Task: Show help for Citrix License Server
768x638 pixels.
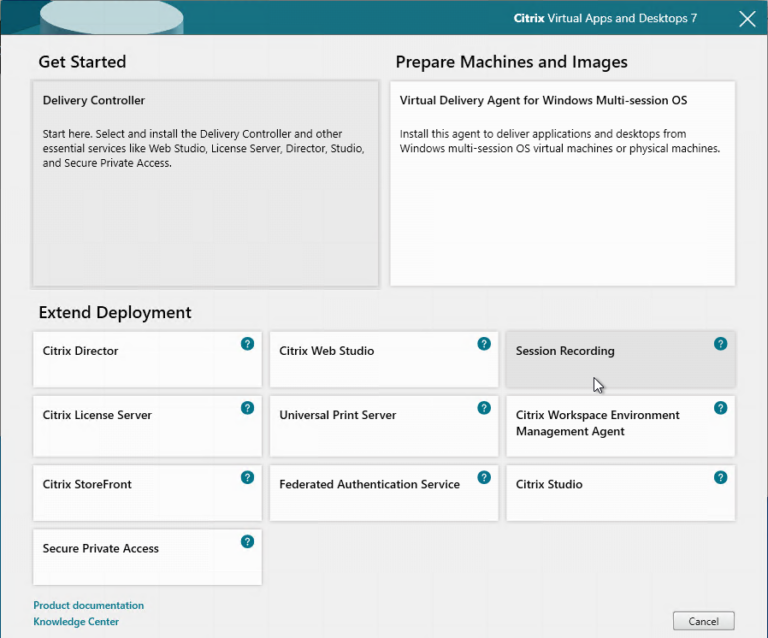Action: tap(247, 408)
